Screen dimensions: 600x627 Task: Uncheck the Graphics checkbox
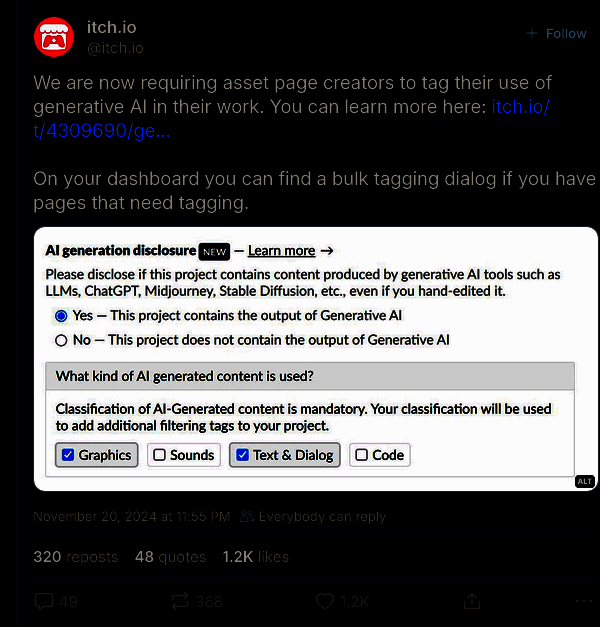pyautogui.click(x=68, y=455)
